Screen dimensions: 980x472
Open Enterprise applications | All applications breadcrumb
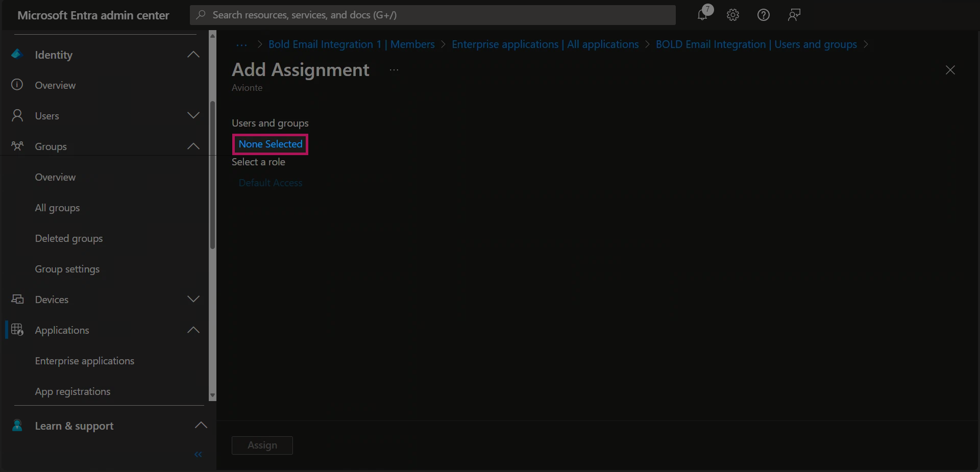(x=545, y=44)
